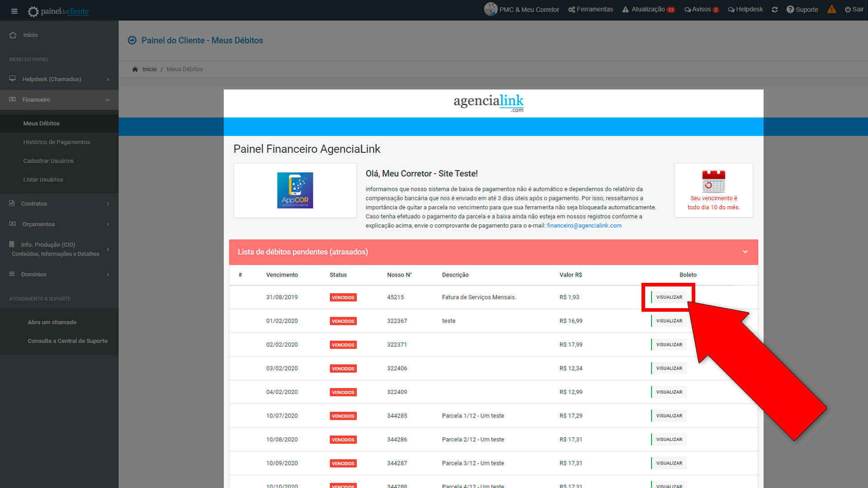Click the Suporte question mark icon
Viewport: 868px width, 488px height.
[790, 9]
